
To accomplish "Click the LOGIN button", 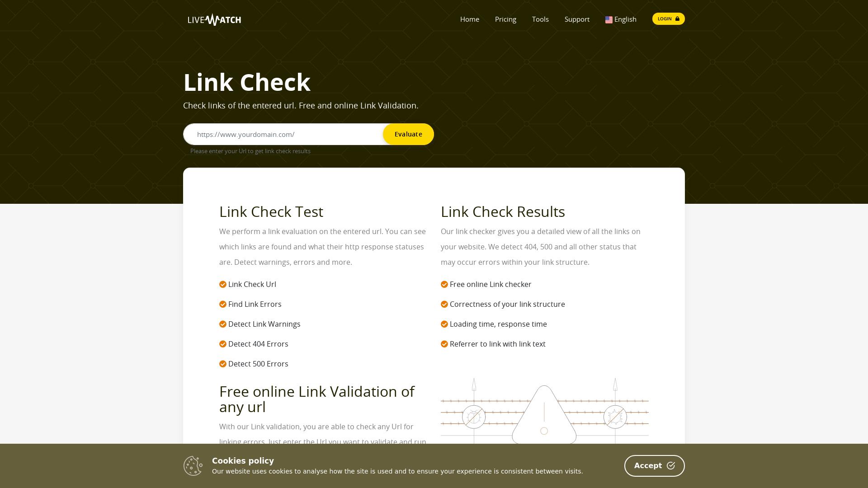I will [x=668, y=19].
